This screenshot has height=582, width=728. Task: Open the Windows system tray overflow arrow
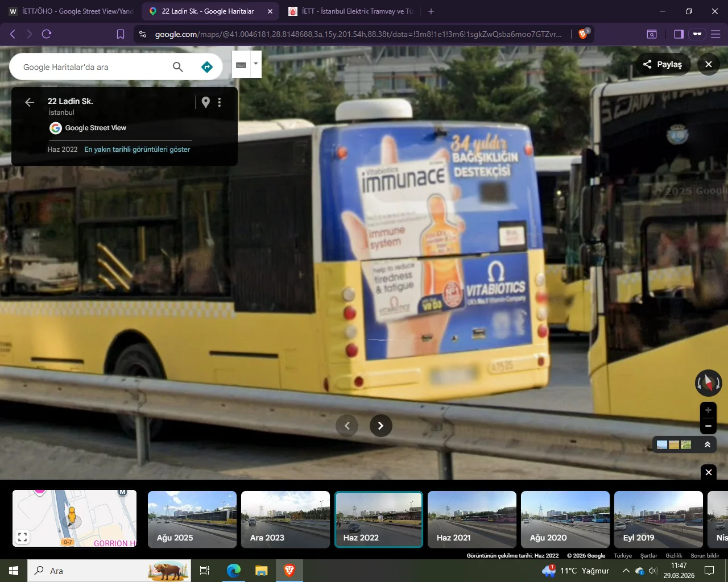point(626,571)
